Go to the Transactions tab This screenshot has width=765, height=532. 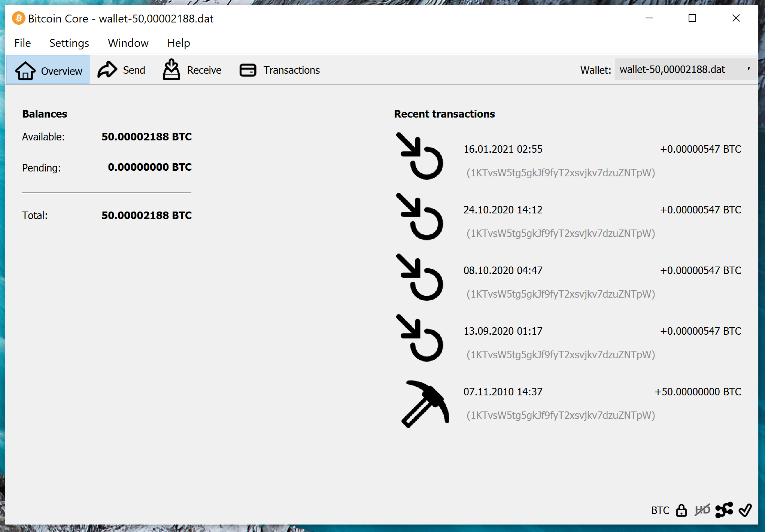click(279, 70)
